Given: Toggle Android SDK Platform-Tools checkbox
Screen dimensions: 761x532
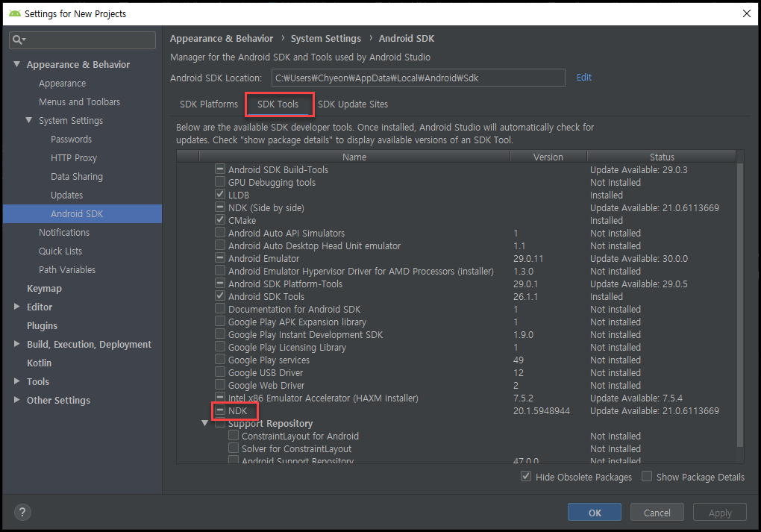Looking at the screenshot, I should click(220, 284).
